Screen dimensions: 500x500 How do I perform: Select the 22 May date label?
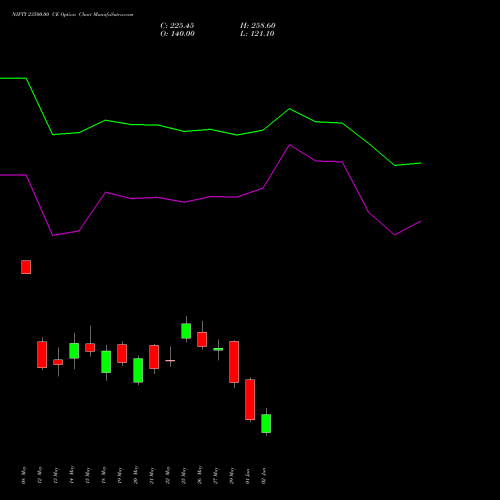[x=168, y=475]
